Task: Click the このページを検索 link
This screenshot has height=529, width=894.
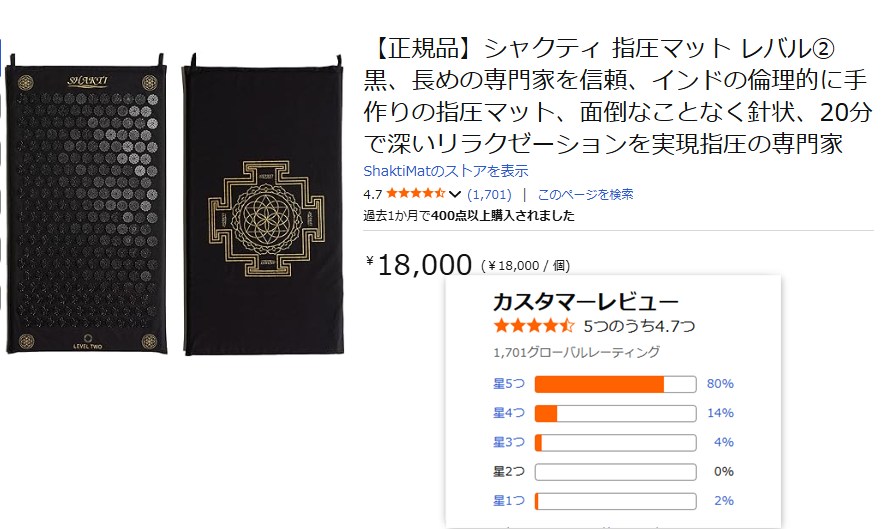Action: (x=585, y=194)
